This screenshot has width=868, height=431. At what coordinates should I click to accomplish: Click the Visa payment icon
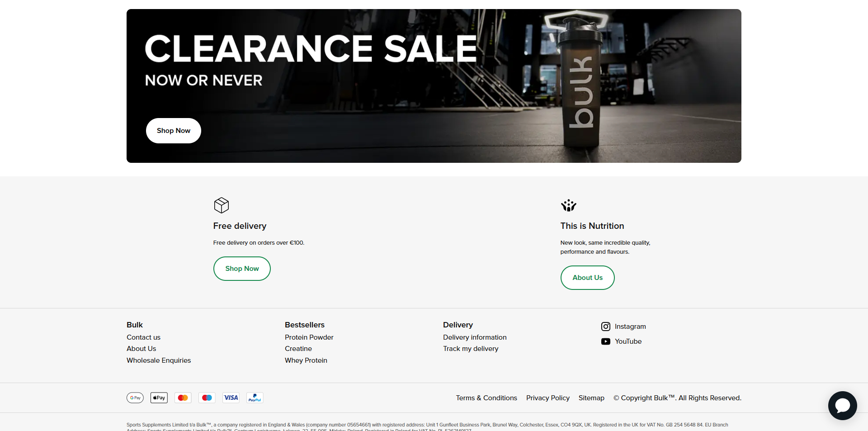coord(231,398)
